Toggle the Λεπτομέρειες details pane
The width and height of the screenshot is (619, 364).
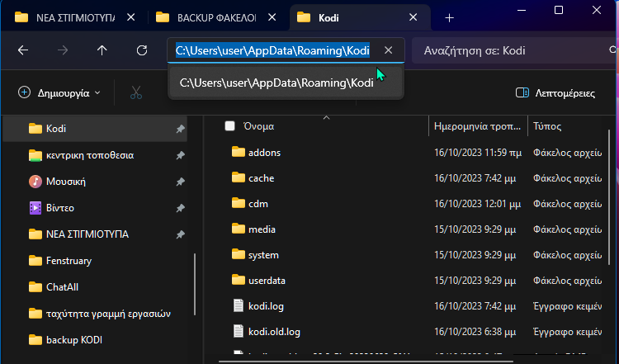coord(555,93)
